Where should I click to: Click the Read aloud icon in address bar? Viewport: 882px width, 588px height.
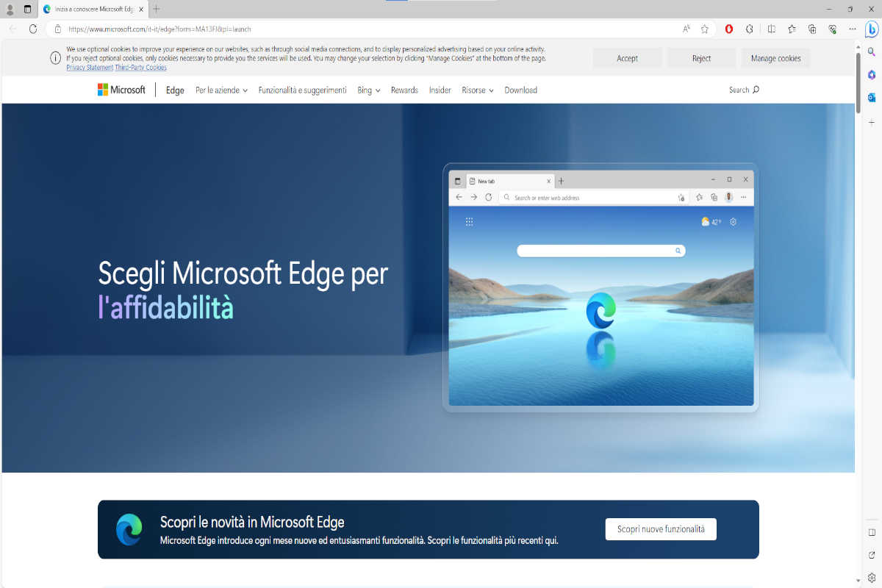(686, 29)
